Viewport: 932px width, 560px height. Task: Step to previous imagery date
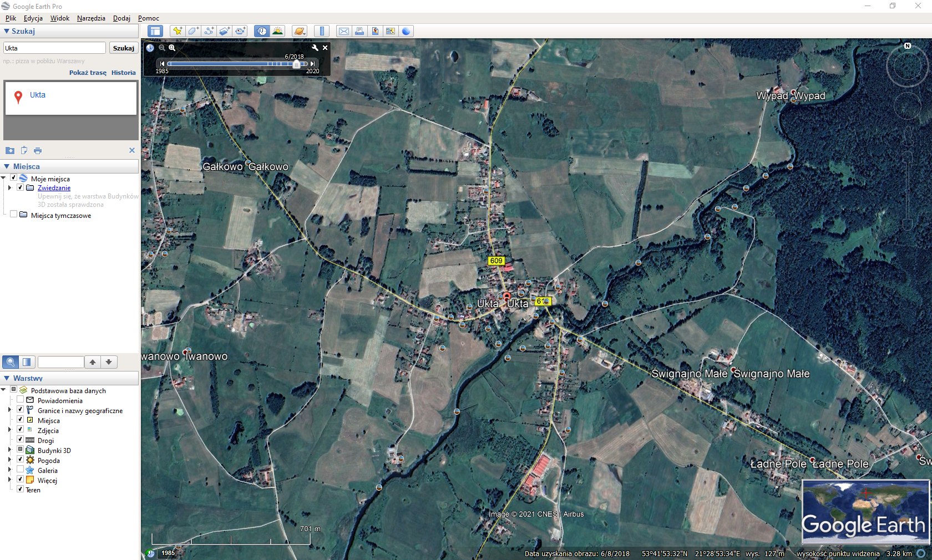coord(162,64)
